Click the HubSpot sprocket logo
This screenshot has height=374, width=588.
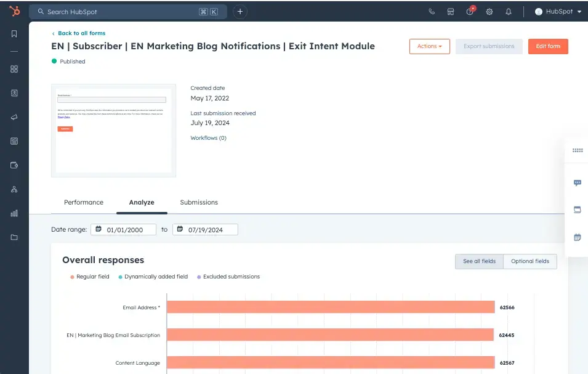15,11
